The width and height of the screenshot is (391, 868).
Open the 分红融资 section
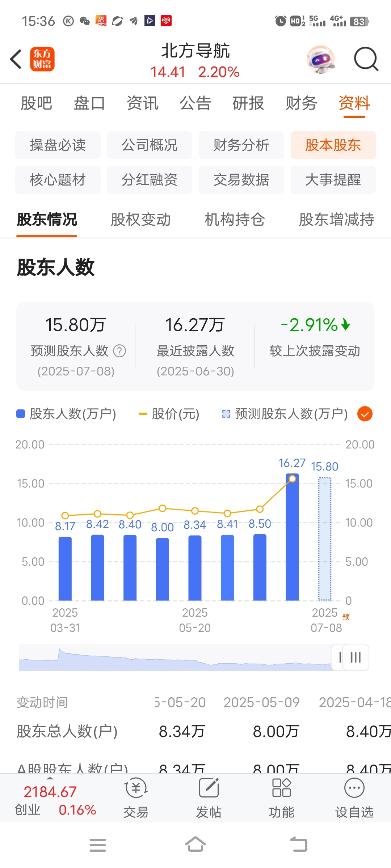click(x=150, y=180)
